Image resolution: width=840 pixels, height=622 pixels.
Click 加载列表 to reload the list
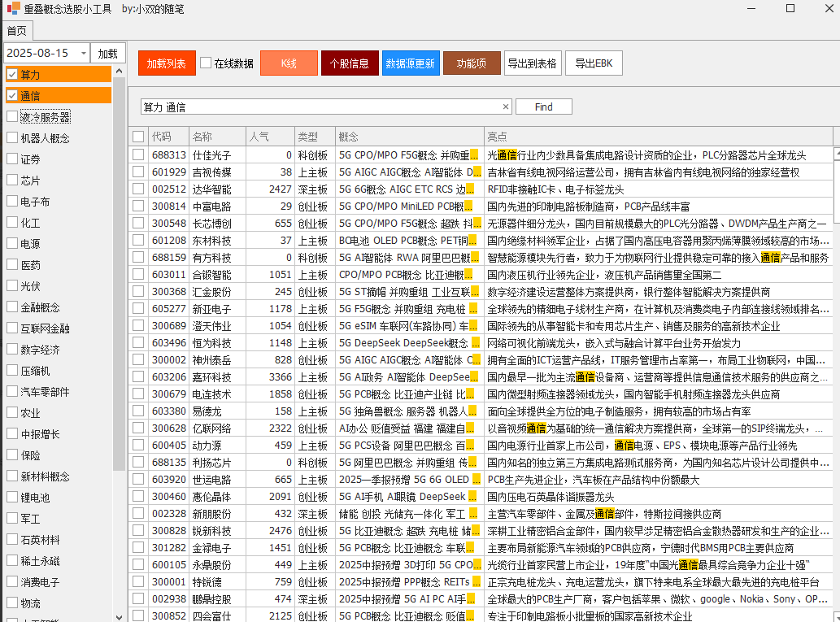(x=166, y=62)
